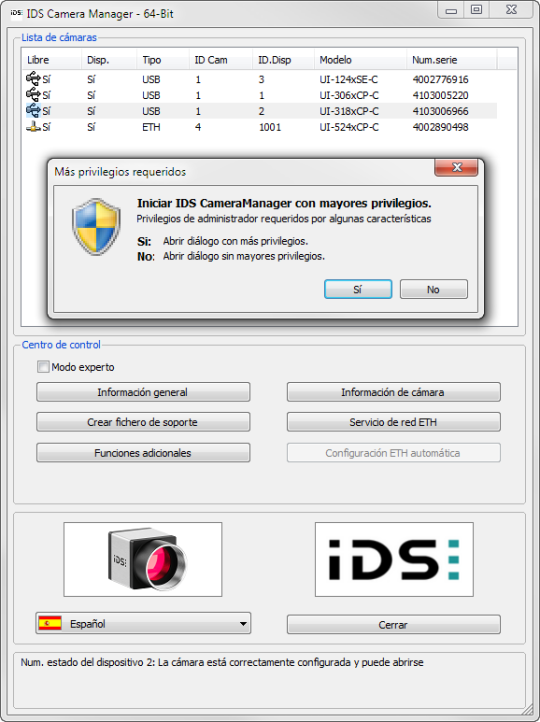Open Información general
540x722 pixels.
pos(143,392)
